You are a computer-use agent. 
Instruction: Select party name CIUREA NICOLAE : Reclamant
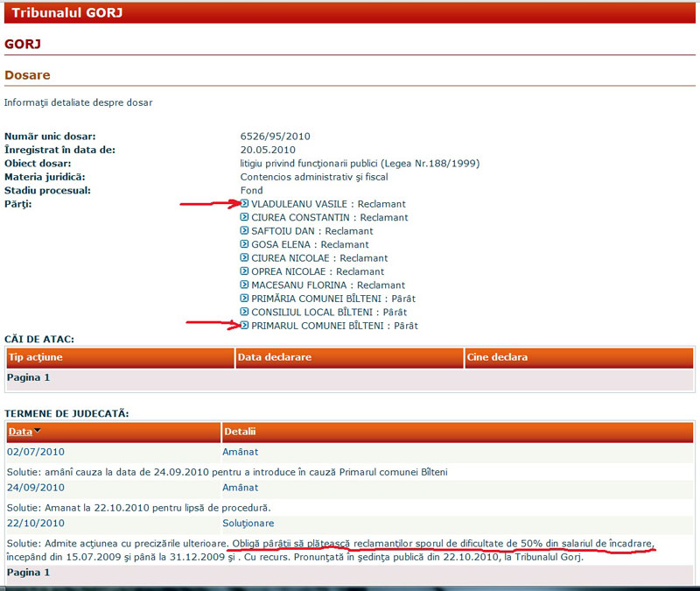click(319, 258)
